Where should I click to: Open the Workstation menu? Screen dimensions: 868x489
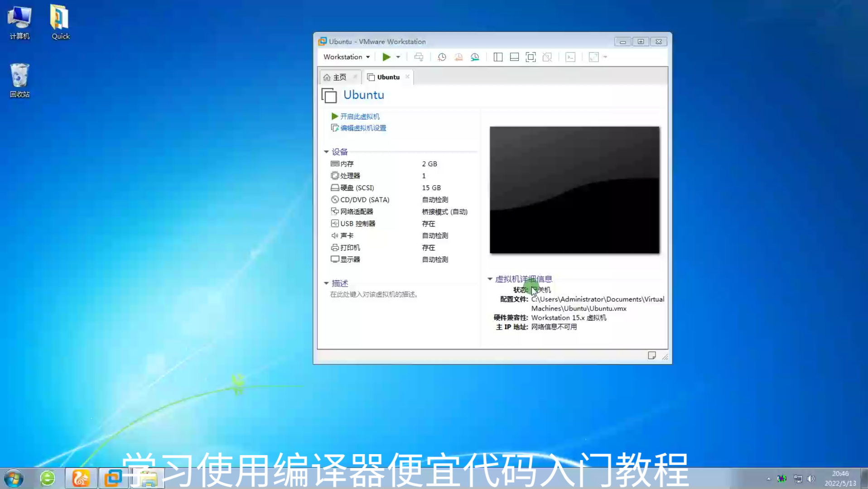point(347,57)
